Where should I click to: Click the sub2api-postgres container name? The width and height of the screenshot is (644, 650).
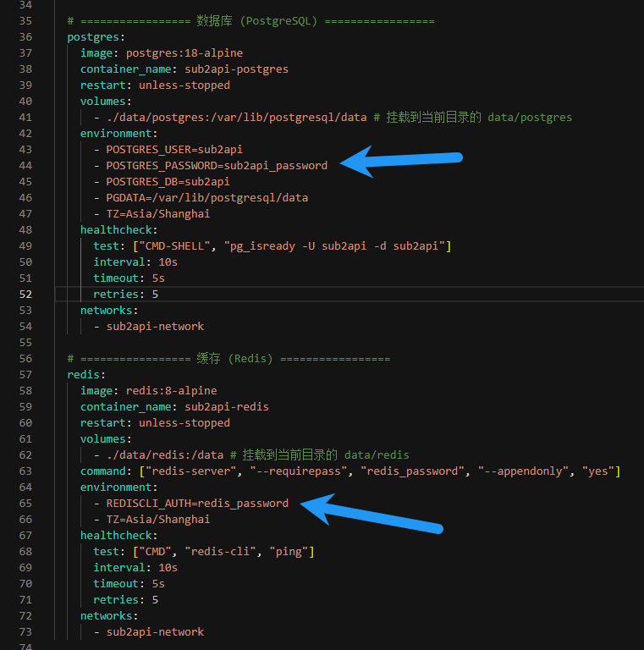click(236, 69)
